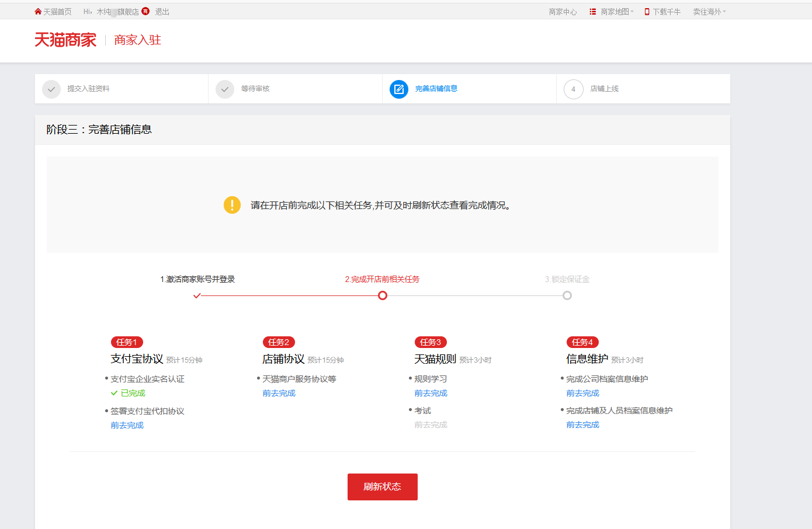Image resolution: width=812 pixels, height=529 pixels.
Task: Click the 阶段三：完善店铺信息 heading
Action: point(99,130)
